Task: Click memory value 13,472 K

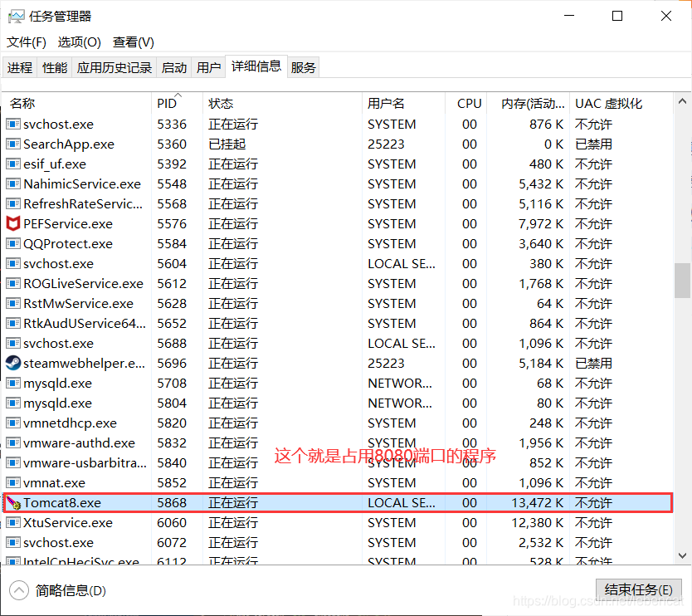Action: 538,502
